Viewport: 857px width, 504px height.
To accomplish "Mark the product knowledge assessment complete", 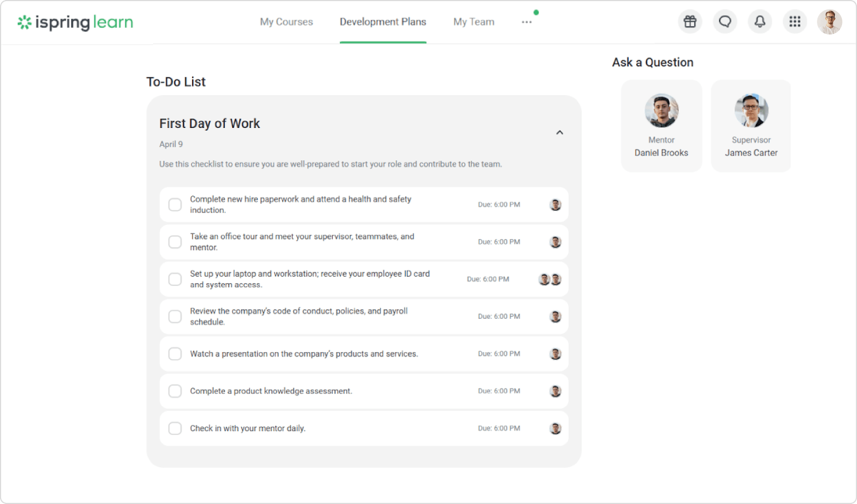I will (175, 391).
